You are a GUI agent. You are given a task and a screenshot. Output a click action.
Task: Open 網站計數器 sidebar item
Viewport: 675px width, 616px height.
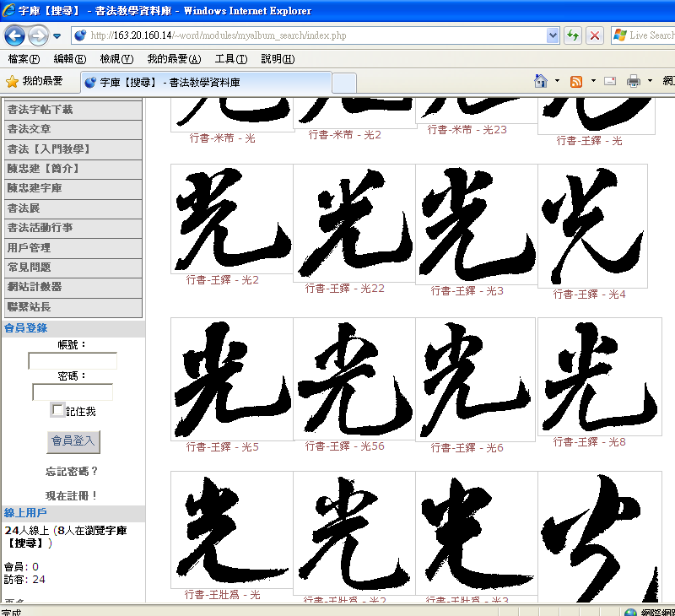(73, 287)
